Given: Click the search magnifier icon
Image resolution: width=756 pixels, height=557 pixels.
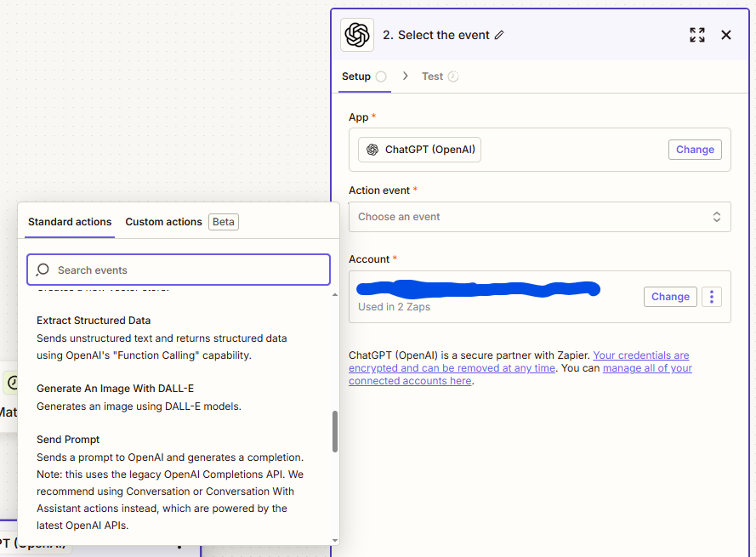Looking at the screenshot, I should (43, 270).
